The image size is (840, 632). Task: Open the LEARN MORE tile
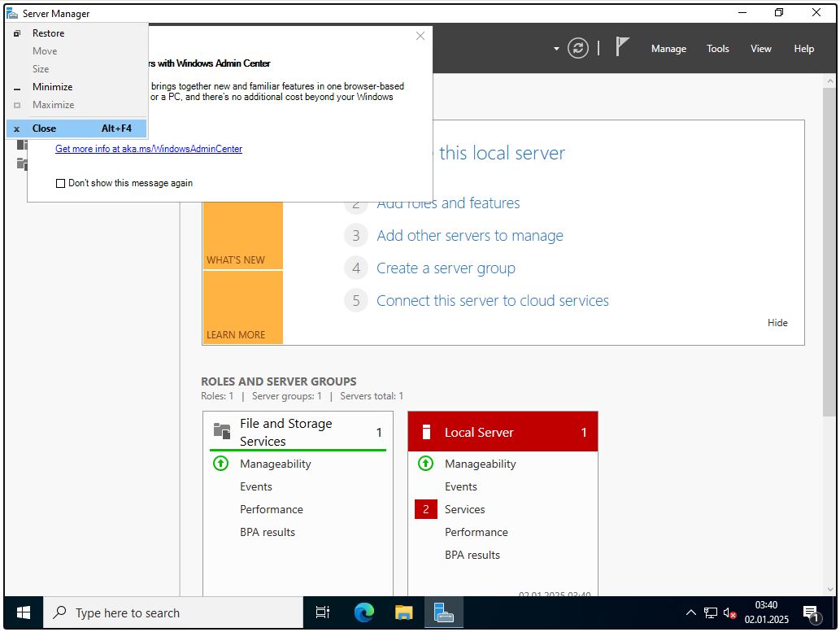coord(242,307)
